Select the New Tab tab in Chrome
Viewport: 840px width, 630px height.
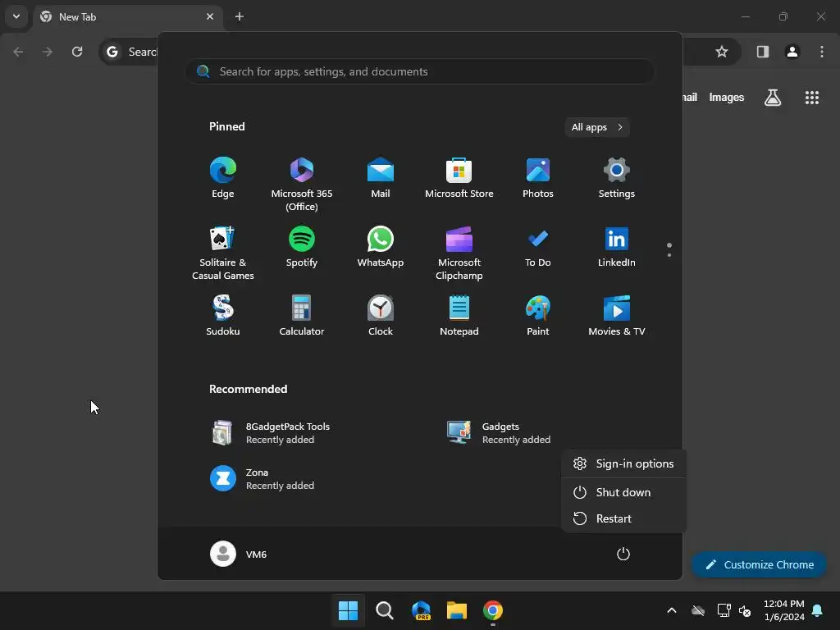tap(127, 16)
